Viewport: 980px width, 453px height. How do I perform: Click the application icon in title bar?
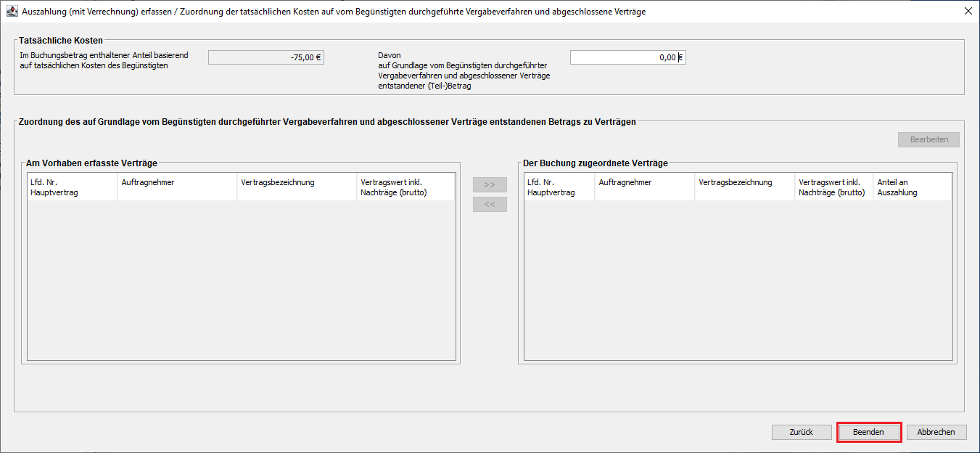(x=12, y=12)
